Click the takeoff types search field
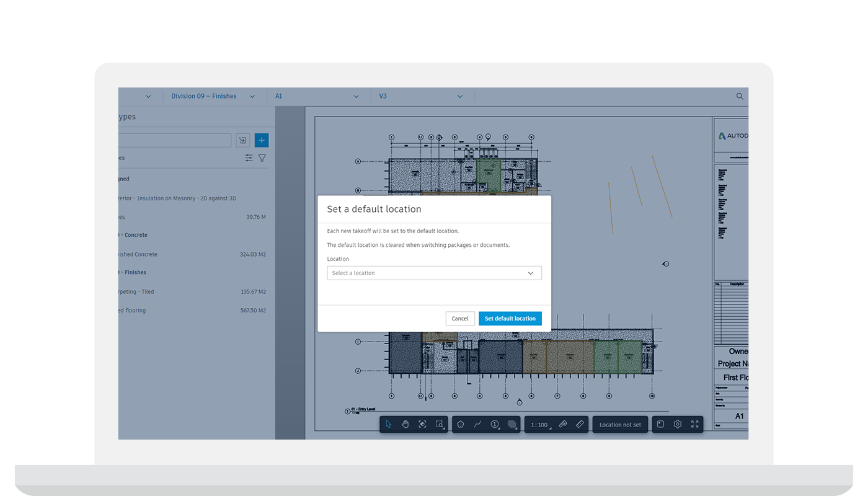868x496 pixels. point(174,140)
